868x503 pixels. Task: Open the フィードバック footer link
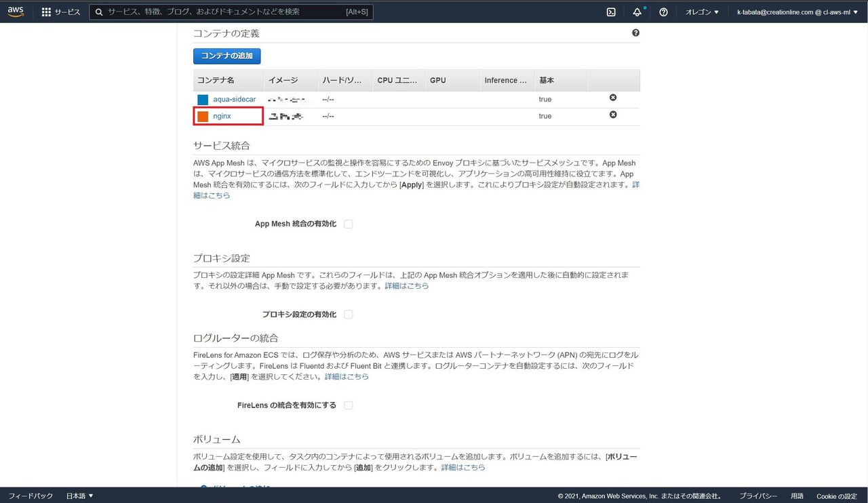click(x=31, y=496)
